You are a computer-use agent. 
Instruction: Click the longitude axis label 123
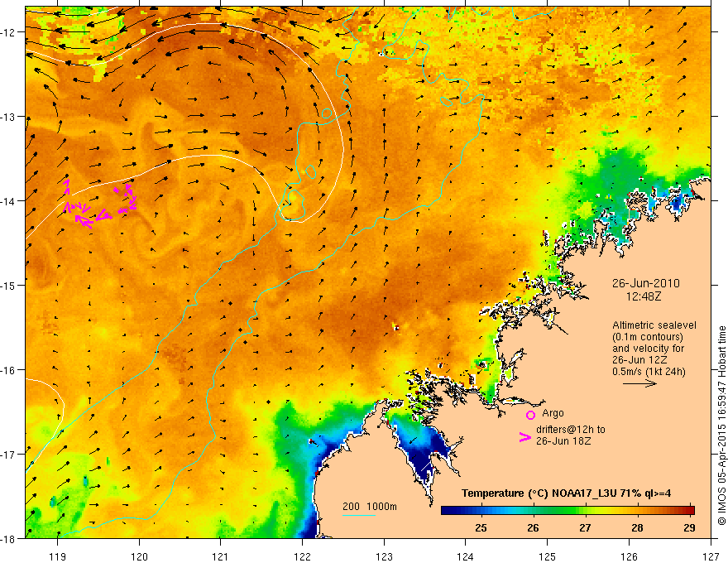(384, 556)
